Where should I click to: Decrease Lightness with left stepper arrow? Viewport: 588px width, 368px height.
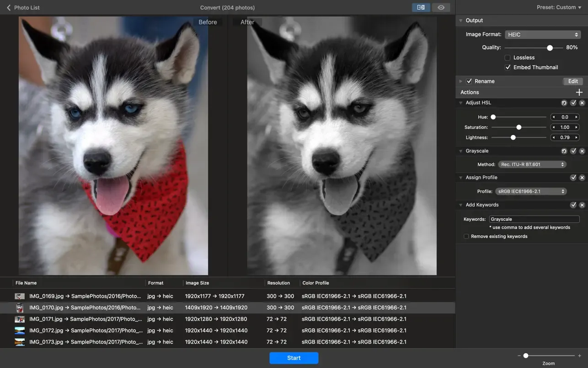coord(554,137)
